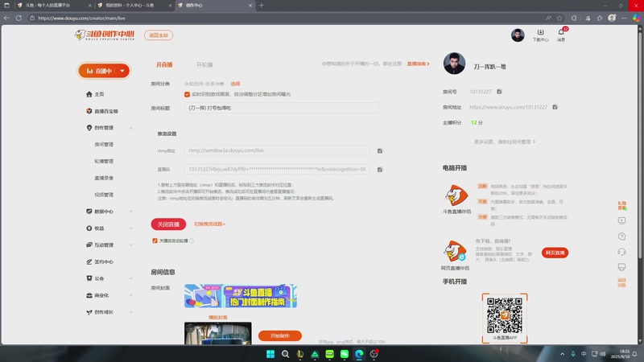Copy the room number 10131227
Screen dimensions: 644x362
[499, 92]
